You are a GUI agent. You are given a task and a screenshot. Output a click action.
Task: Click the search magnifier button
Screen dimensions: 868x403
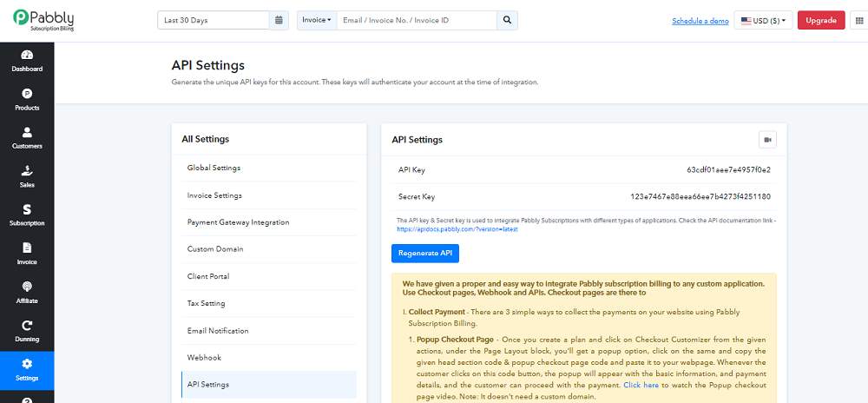[x=507, y=21]
